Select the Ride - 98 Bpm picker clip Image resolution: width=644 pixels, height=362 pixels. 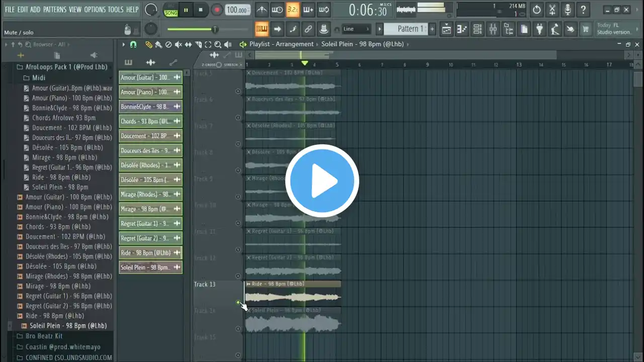coord(146,253)
